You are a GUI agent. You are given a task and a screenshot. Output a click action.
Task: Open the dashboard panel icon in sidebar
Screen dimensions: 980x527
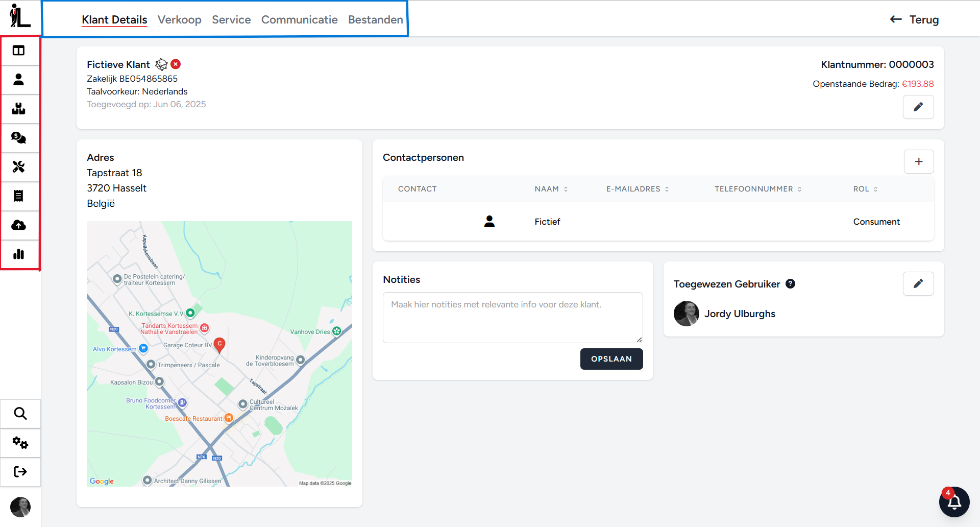coord(19,51)
